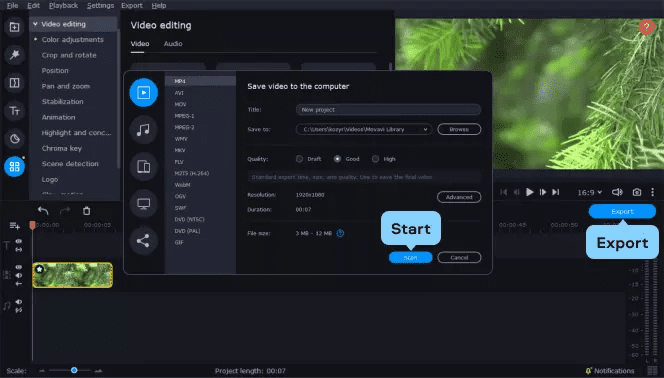Select the green clip thumbnail on timeline

pyautogui.click(x=72, y=275)
